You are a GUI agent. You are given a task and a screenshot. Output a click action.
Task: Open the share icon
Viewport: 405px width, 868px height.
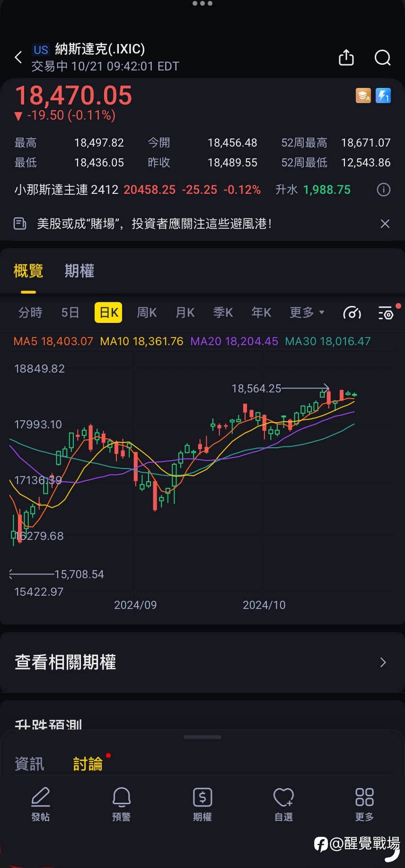tap(346, 58)
